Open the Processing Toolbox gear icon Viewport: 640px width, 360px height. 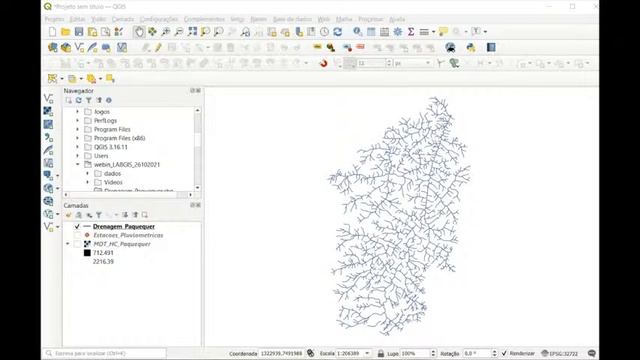[x=398, y=32]
